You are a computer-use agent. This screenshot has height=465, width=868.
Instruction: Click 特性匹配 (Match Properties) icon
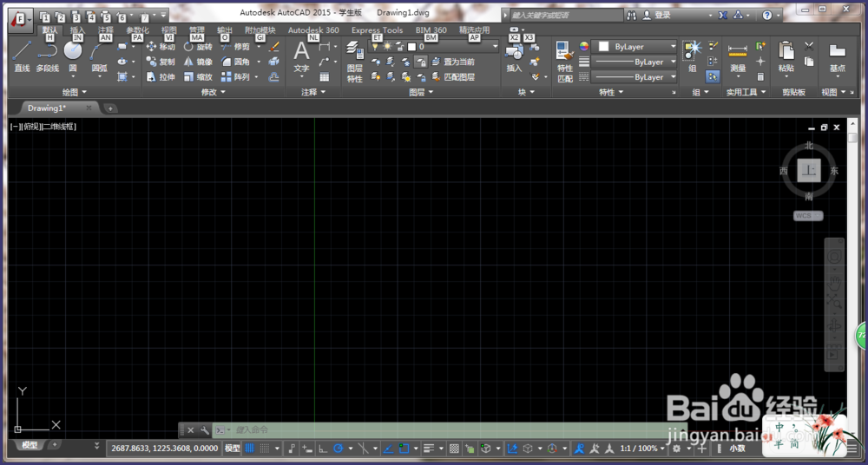coord(565,62)
